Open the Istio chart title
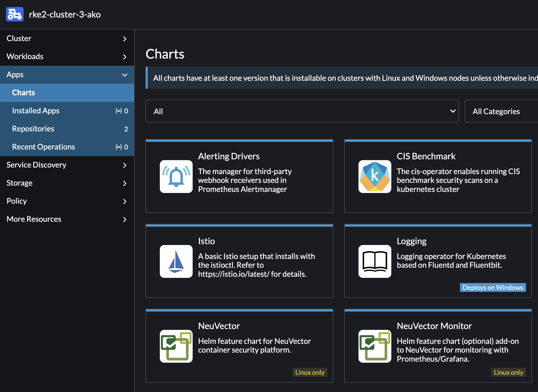This screenshot has height=392, width=538. coord(206,241)
